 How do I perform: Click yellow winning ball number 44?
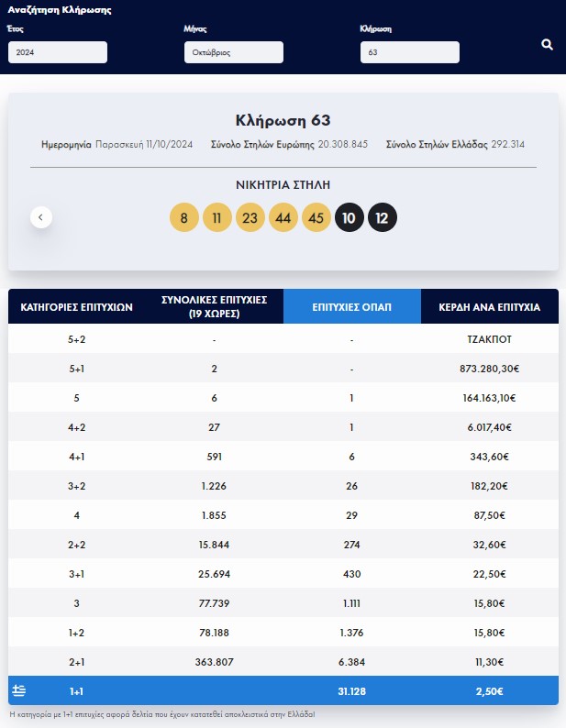click(x=283, y=217)
